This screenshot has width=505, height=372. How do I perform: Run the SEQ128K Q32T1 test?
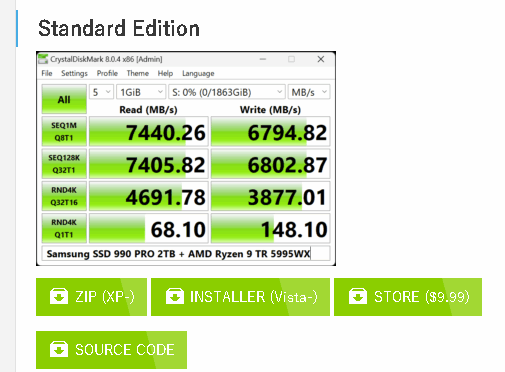pyautogui.click(x=64, y=164)
